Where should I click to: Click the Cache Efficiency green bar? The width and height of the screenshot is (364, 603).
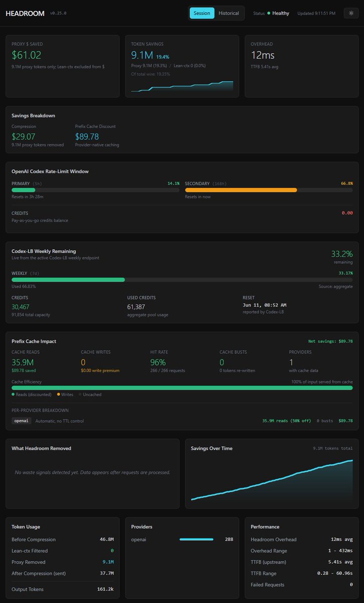point(182,388)
